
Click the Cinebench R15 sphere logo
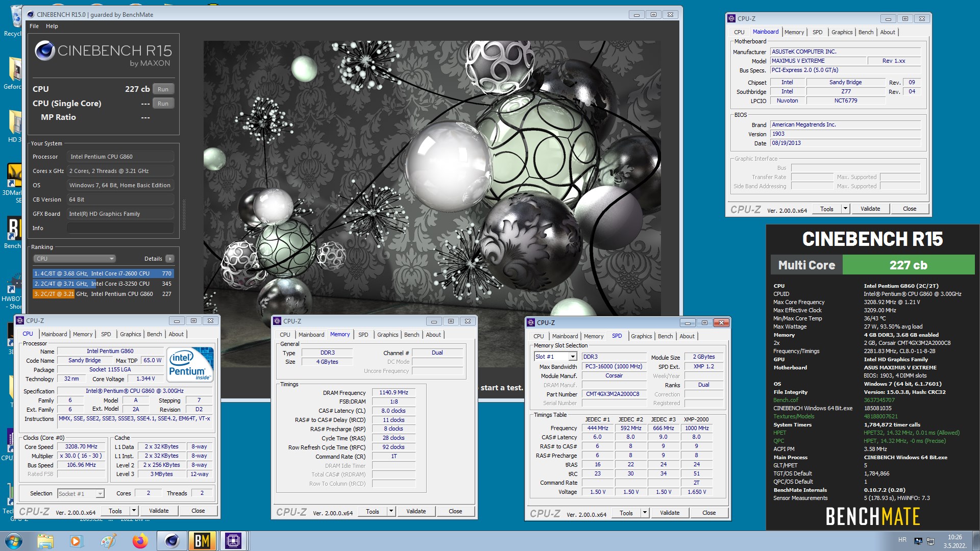coord(45,51)
